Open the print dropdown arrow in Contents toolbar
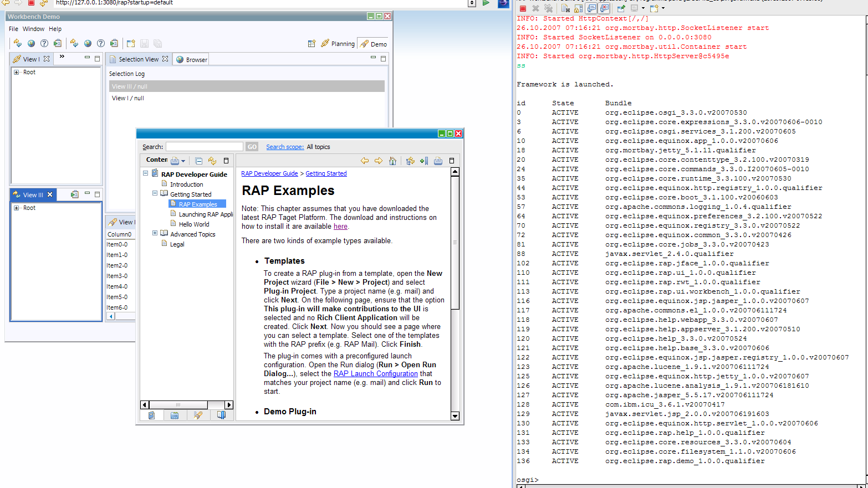Screen dimensions: 868x488 [x=183, y=161]
